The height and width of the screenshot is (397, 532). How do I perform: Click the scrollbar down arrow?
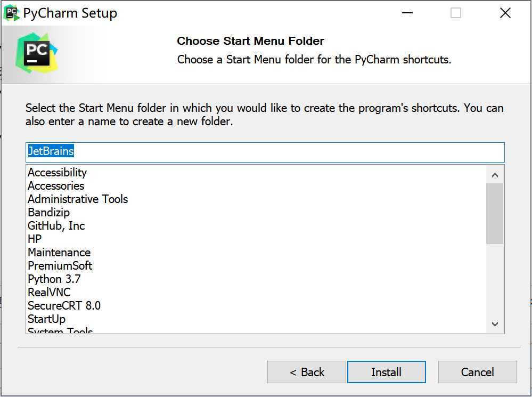pyautogui.click(x=495, y=324)
